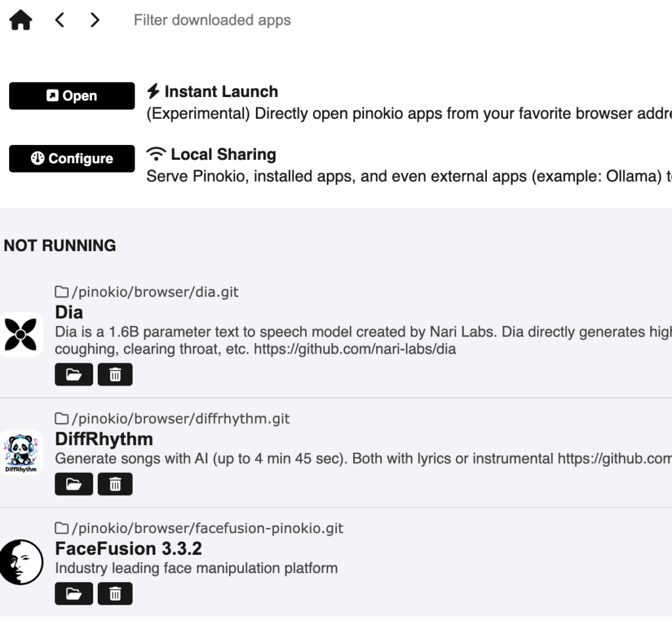Click the /pinokio/browser/facefusion-pinokio.git path
This screenshot has height=621, width=672.
208,528
